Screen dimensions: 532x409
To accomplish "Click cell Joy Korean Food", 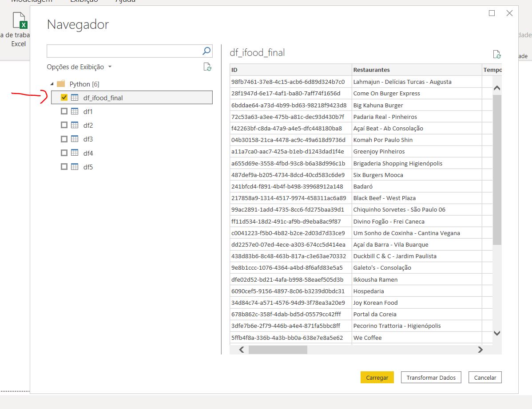I will pos(417,303).
